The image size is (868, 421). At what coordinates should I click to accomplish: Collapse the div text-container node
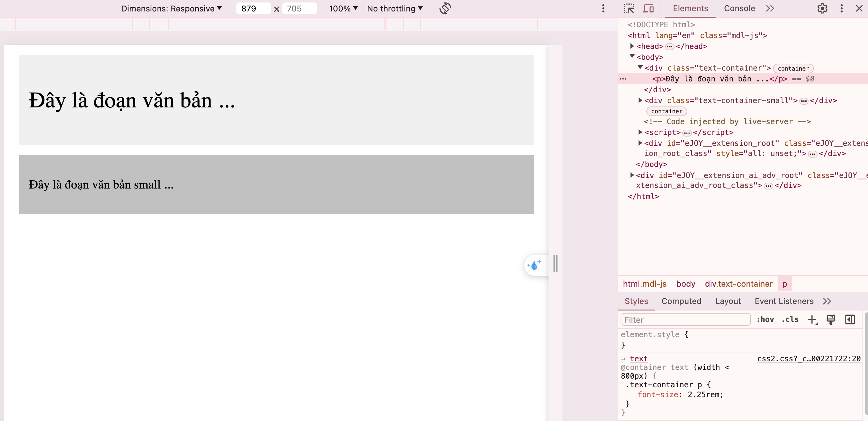pos(640,67)
